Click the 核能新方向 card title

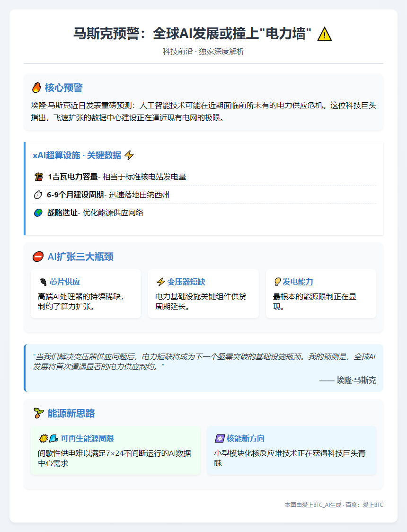tap(246, 439)
